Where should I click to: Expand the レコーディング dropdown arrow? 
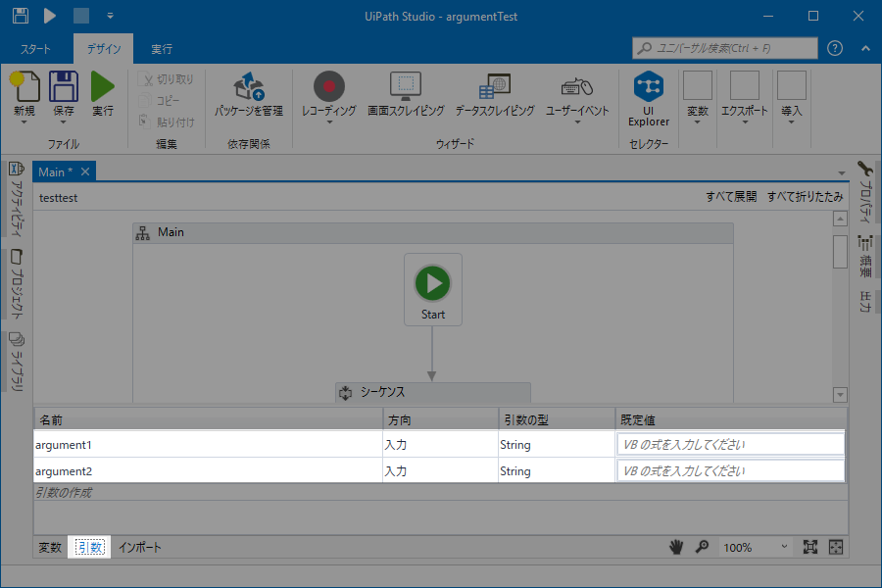point(329,122)
